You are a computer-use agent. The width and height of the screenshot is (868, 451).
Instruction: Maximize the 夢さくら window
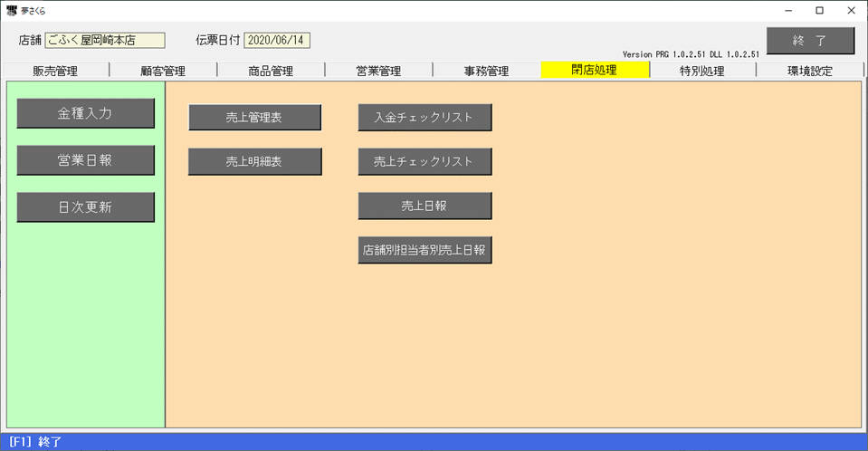[820, 11]
